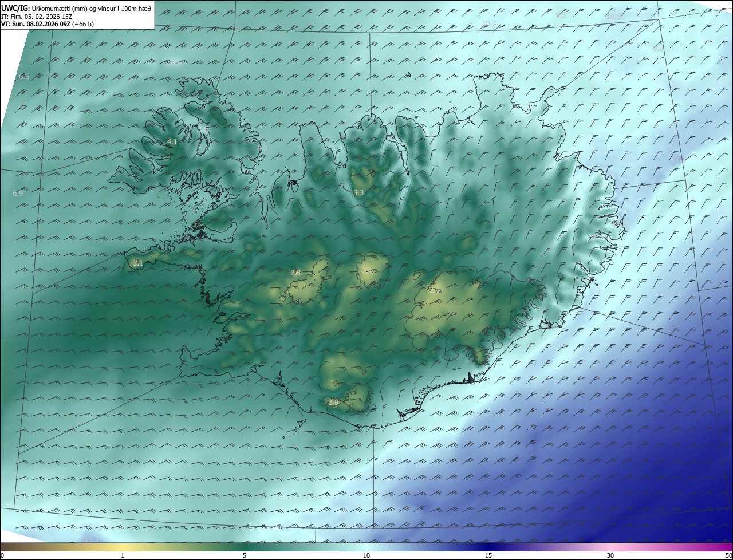Click the 15 tick on the color scale
Screen dimensions: 733x560
click(488, 556)
